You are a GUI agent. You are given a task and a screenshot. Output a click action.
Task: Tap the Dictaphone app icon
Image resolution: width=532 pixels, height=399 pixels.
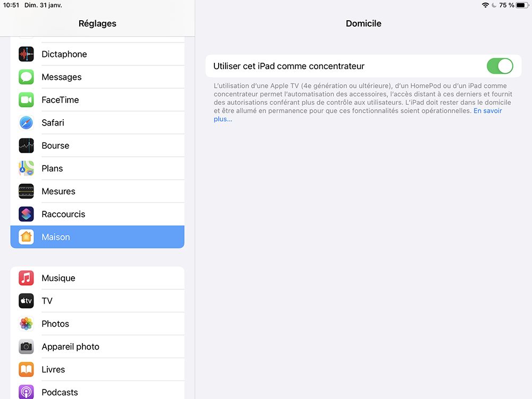tap(26, 54)
